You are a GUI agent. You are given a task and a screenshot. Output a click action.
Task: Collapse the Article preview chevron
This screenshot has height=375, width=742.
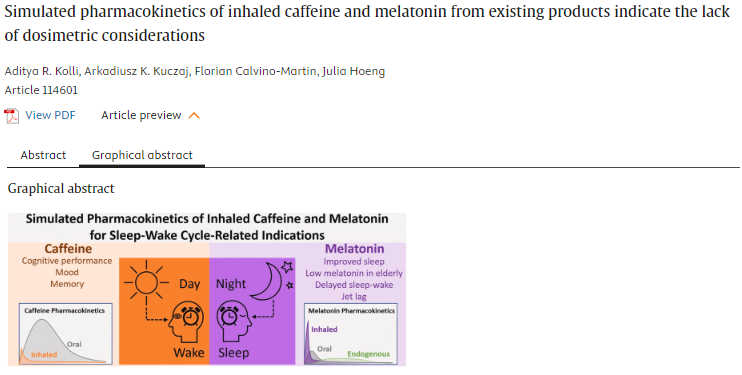(194, 116)
